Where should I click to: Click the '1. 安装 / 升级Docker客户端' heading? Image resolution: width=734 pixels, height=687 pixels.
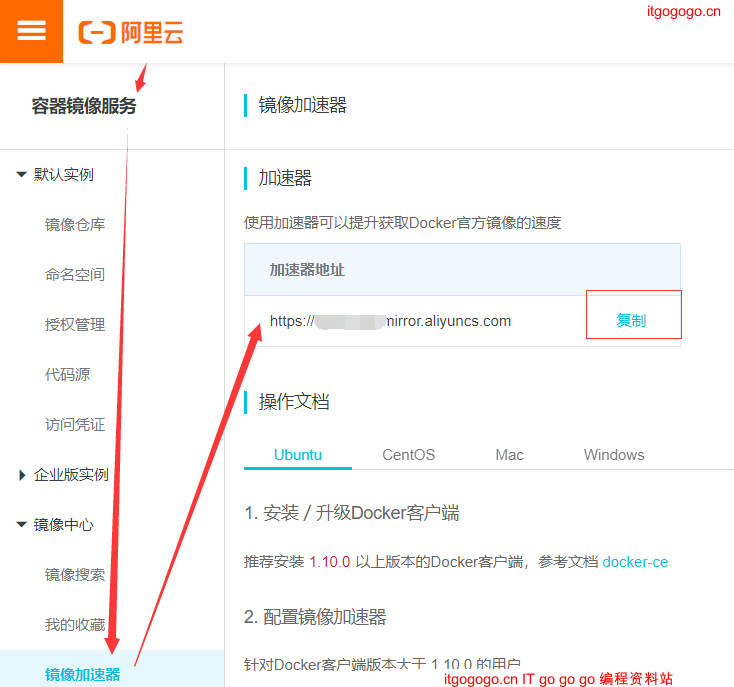click(352, 513)
